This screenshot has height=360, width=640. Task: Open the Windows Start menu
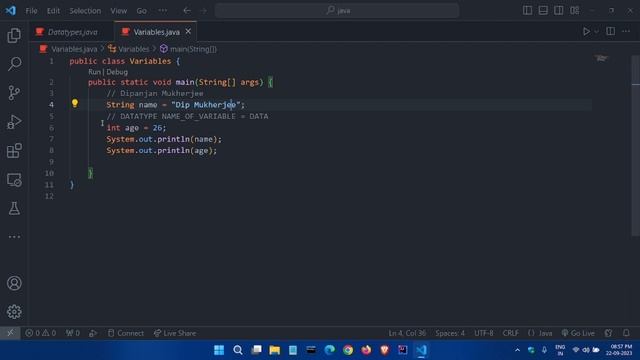click(219, 350)
